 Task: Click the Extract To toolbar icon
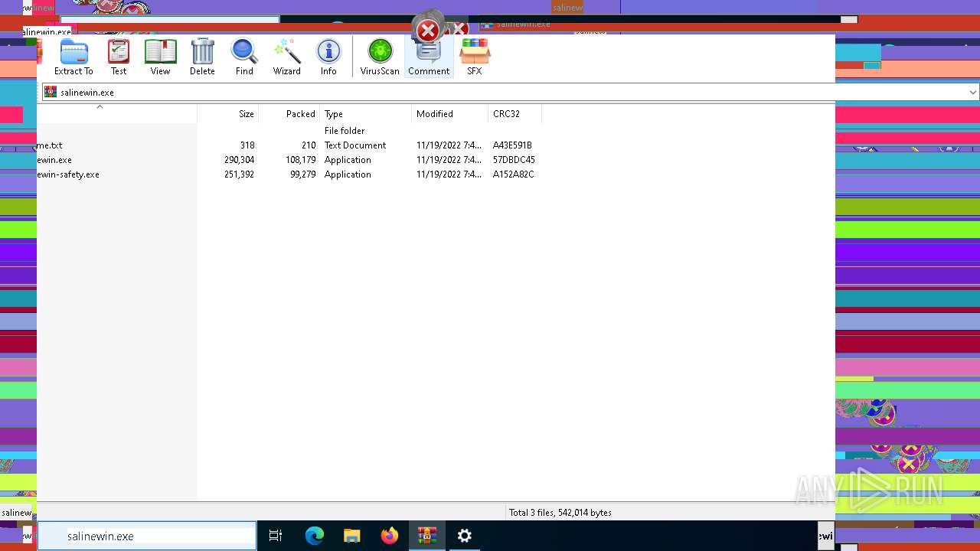(x=73, y=57)
